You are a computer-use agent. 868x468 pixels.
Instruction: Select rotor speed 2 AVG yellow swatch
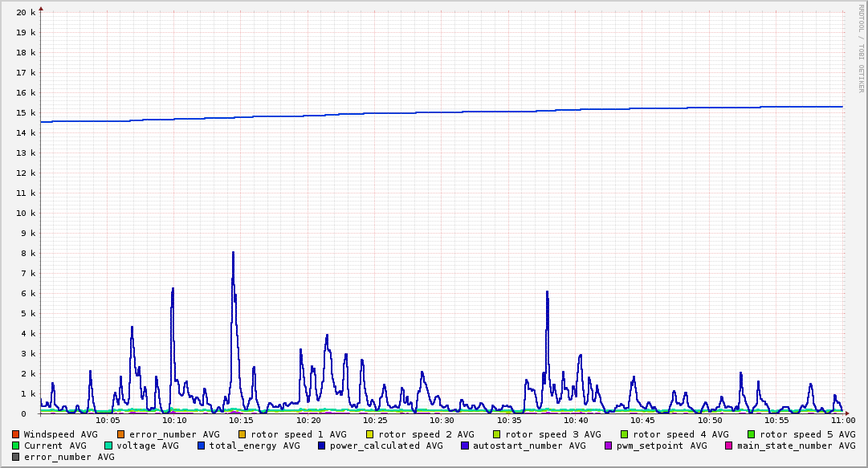click(x=370, y=435)
